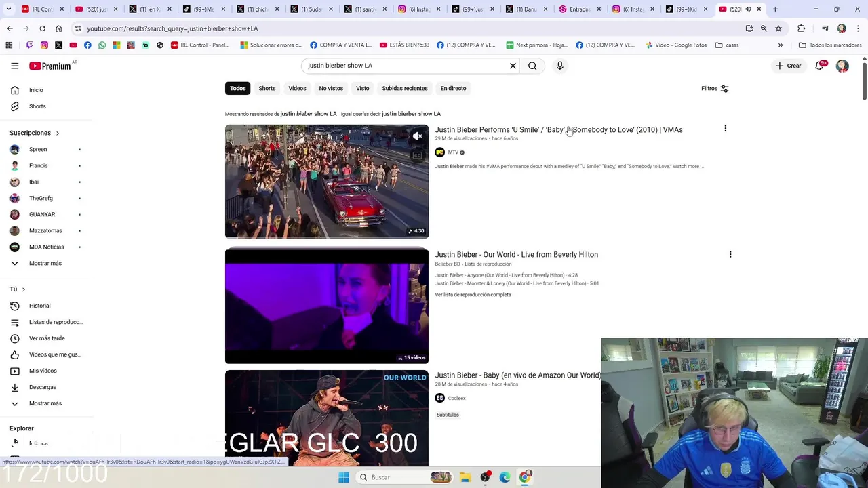Image resolution: width=868 pixels, height=488 pixels.
Task: Open Microsoft Edge from the taskbar
Action: point(505,477)
